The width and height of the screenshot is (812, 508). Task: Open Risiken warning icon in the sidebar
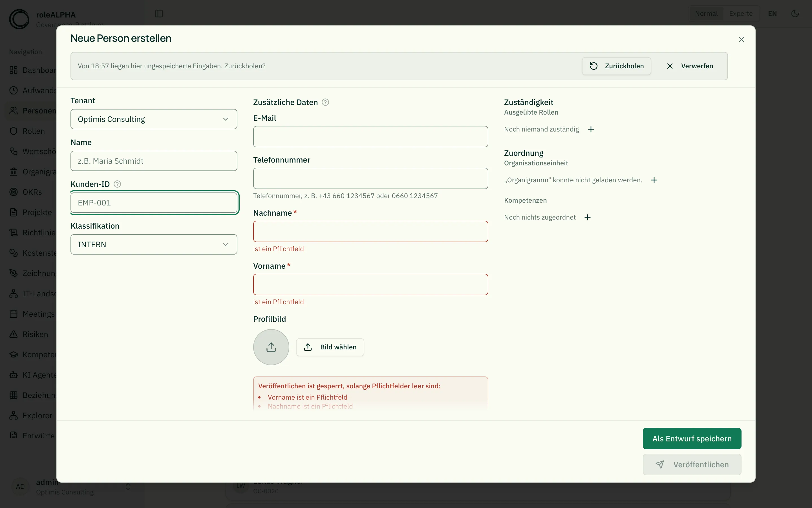click(14, 334)
